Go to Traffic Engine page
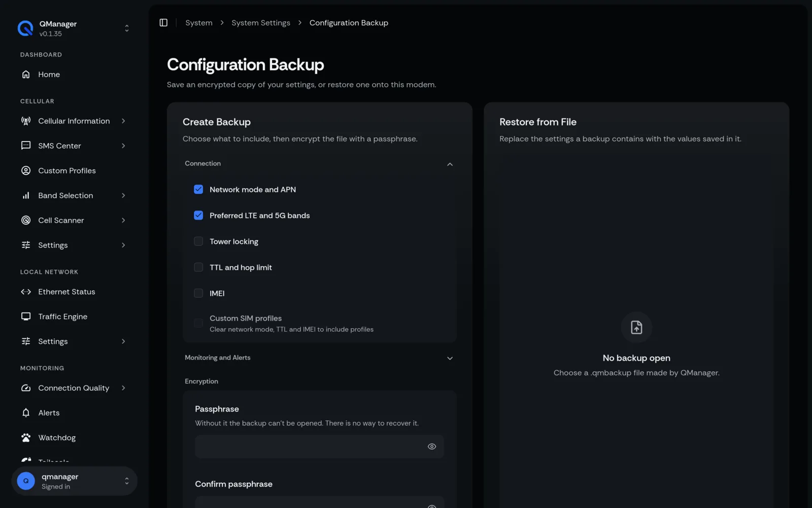Image resolution: width=812 pixels, height=508 pixels. [74, 316]
